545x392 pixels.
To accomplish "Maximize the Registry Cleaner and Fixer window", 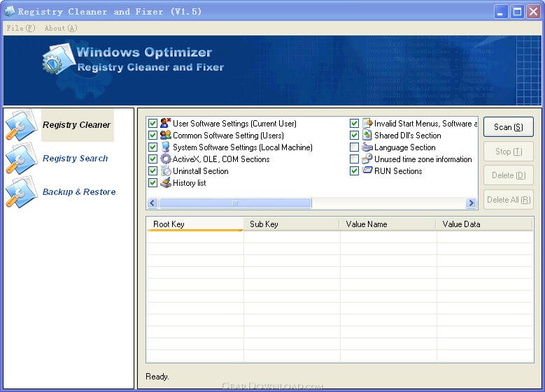I will 517,12.
